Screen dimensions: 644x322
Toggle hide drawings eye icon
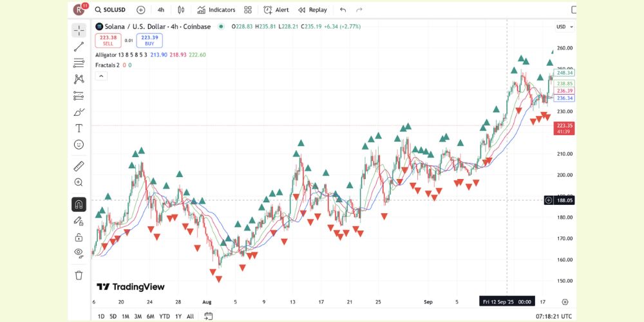point(79,252)
